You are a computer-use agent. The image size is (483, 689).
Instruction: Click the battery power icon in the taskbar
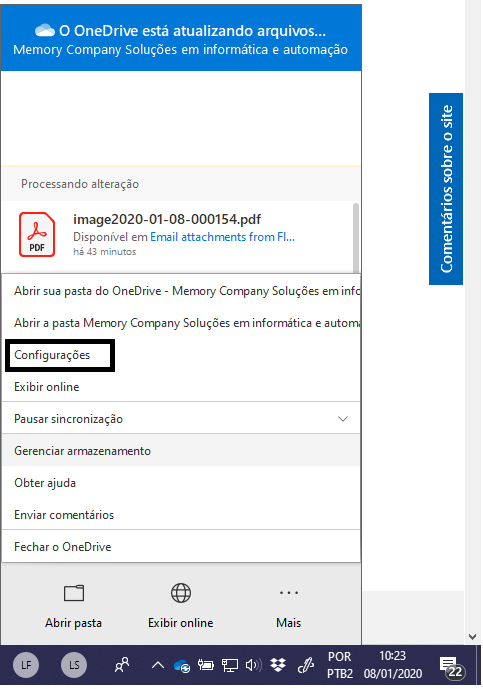point(205,666)
